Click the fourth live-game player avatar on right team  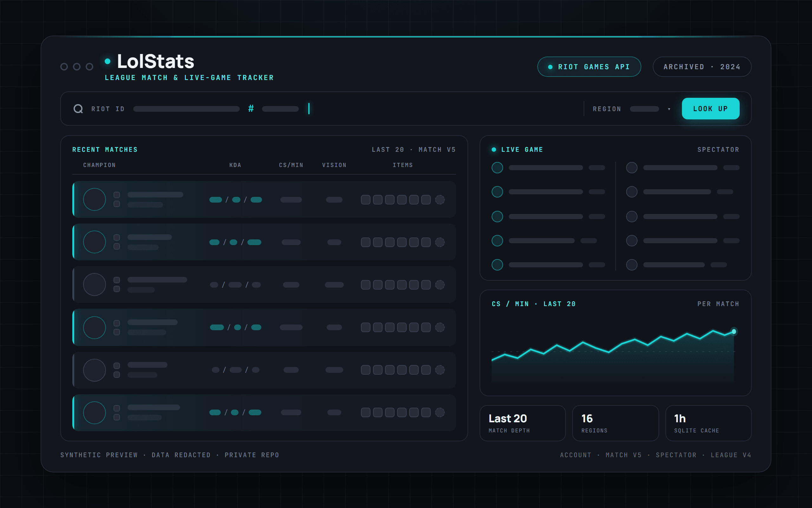632,241
